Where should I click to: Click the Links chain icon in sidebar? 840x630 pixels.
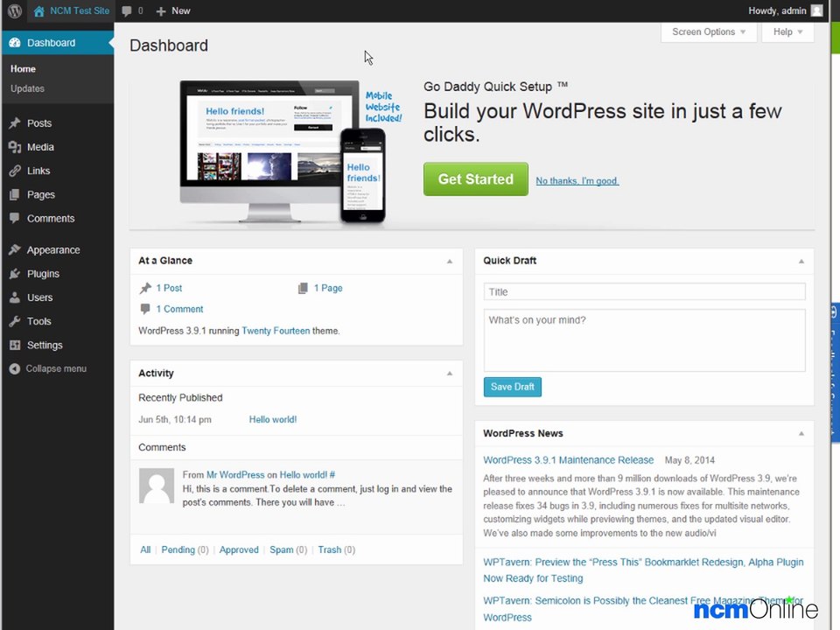click(15, 171)
